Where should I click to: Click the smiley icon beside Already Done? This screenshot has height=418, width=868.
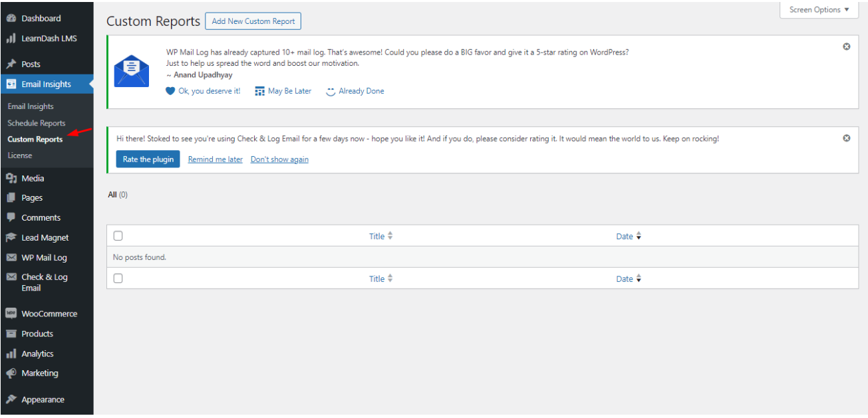pyautogui.click(x=331, y=91)
